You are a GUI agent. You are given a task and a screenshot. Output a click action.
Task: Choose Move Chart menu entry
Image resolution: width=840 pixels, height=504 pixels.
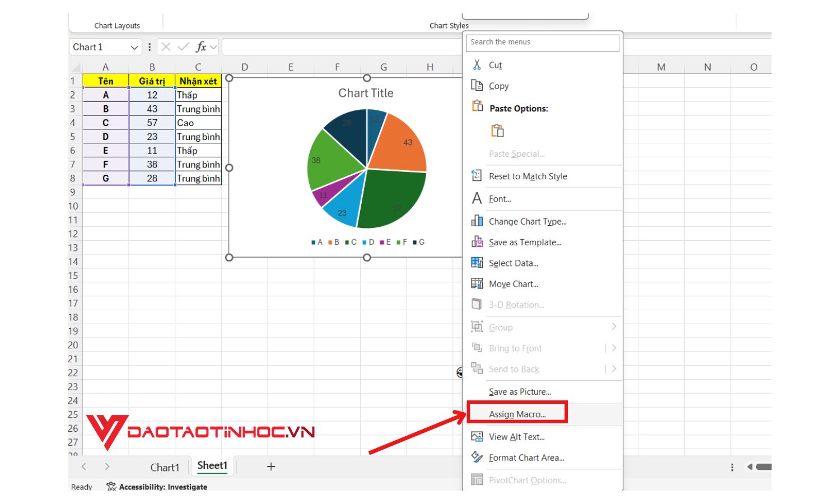[x=514, y=284]
